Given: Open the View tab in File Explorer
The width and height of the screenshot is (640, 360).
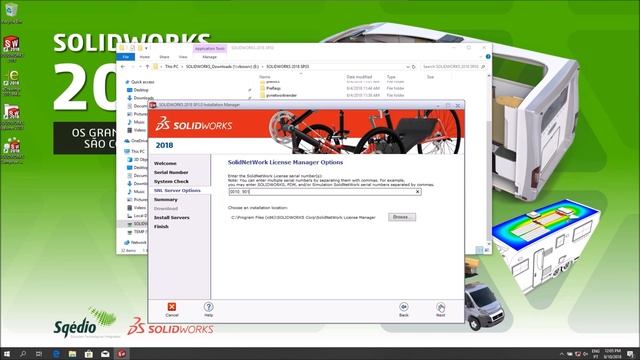Looking at the screenshot, I should (183, 57).
